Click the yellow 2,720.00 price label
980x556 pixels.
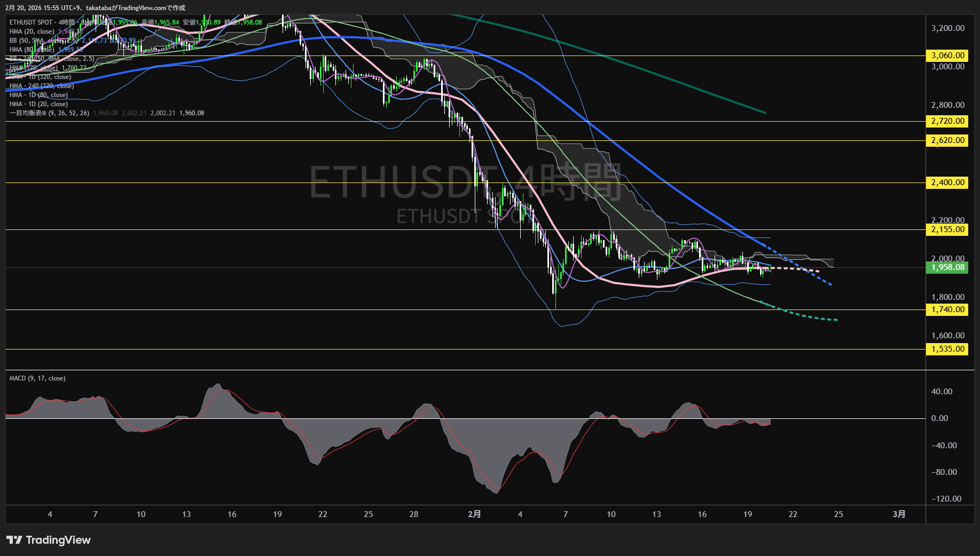point(948,121)
